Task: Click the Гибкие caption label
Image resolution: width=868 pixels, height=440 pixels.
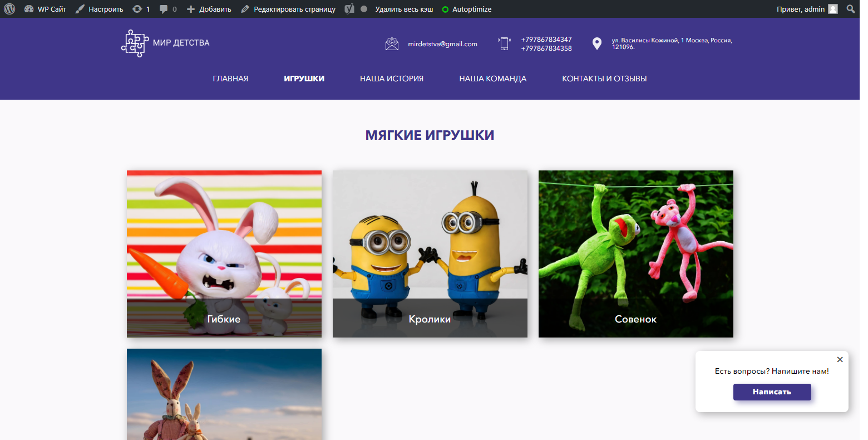Action: [x=224, y=319]
